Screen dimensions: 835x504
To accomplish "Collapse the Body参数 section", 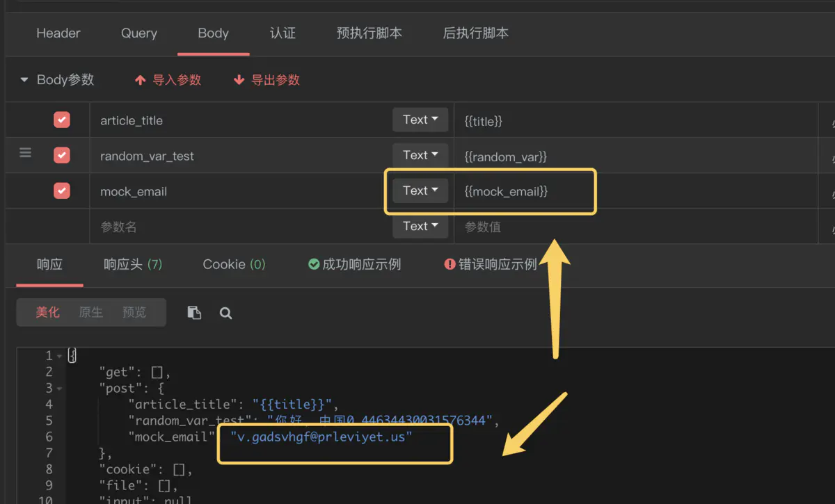I will (x=25, y=80).
